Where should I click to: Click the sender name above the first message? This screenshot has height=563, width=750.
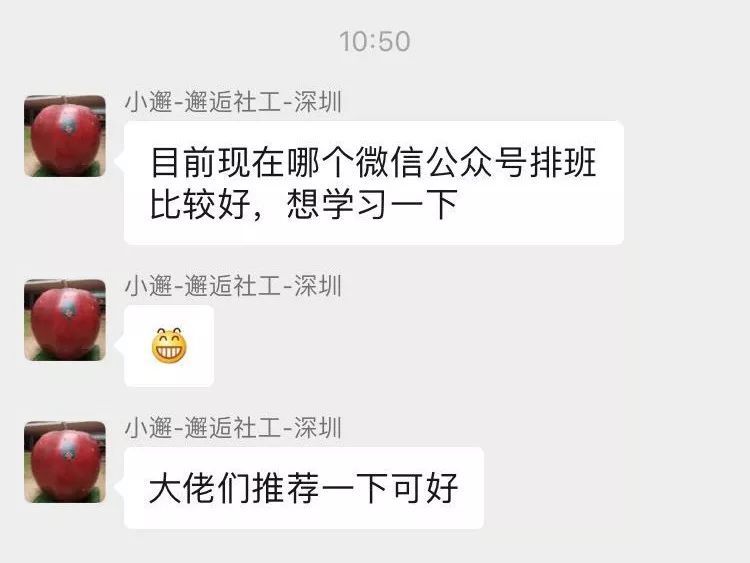[x=233, y=102]
